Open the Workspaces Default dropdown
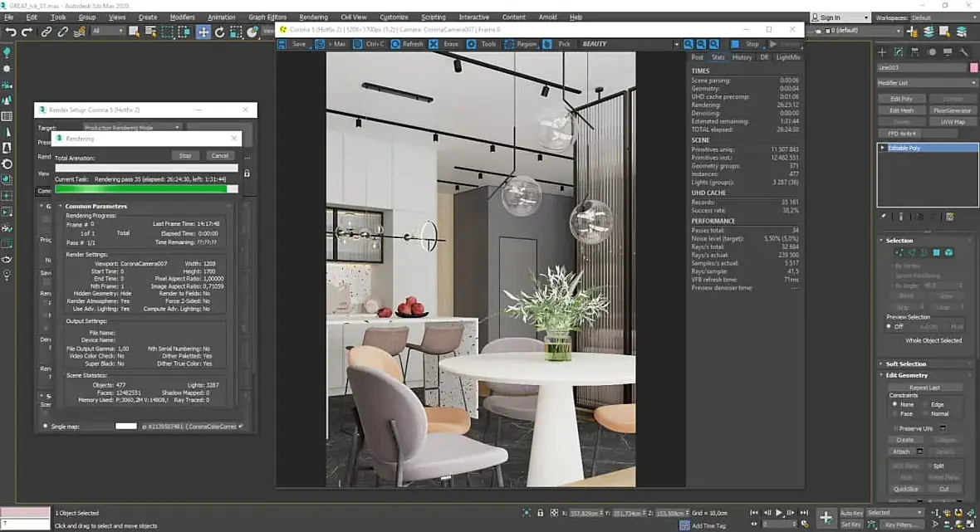Image resolution: width=980 pixels, height=532 pixels. tap(943, 17)
